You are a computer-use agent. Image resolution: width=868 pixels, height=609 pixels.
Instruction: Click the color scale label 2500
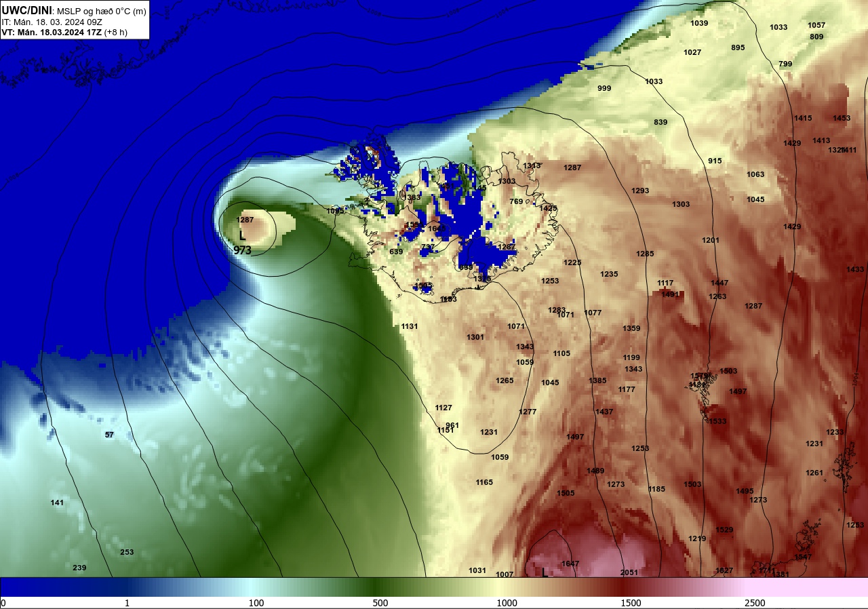pos(755,603)
